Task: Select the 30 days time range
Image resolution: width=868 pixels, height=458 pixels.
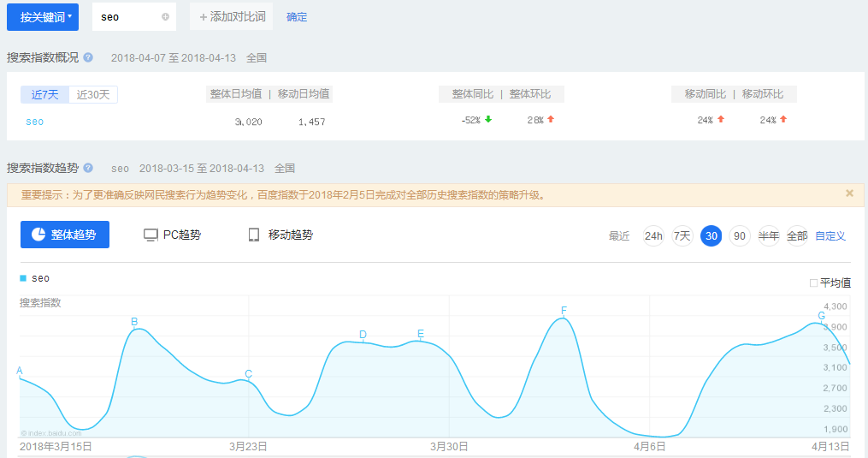Action: pyautogui.click(x=711, y=235)
